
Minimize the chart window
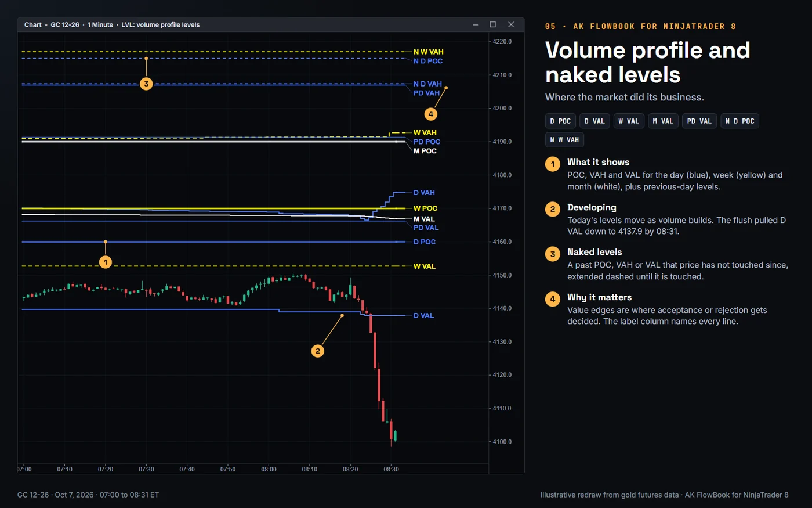point(475,24)
